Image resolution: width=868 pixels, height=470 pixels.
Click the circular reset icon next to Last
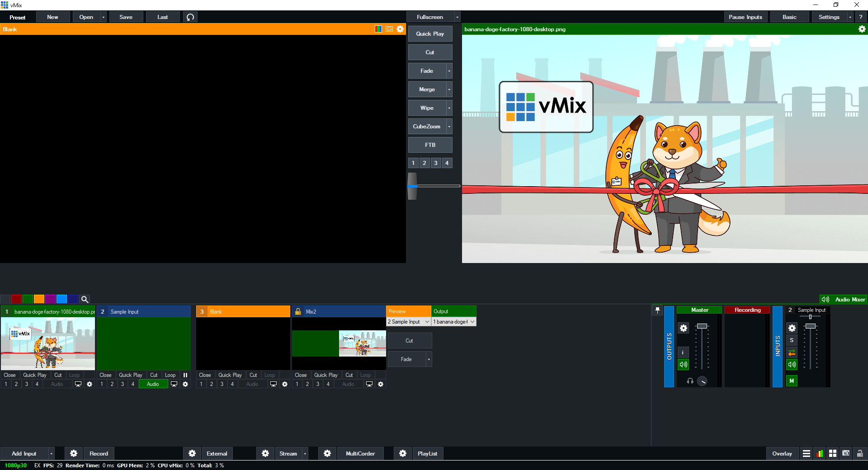click(190, 17)
